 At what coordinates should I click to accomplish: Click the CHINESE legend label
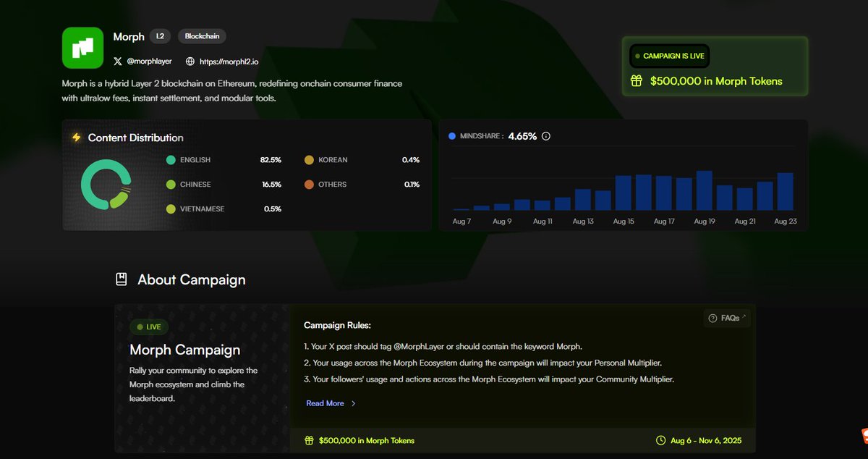pyautogui.click(x=195, y=185)
